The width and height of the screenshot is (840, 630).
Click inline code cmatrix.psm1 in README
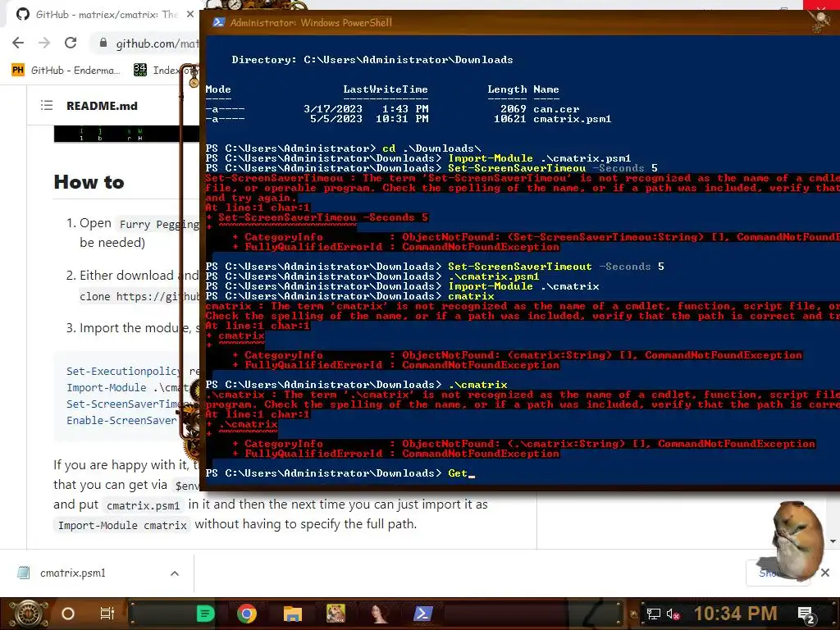coord(143,505)
